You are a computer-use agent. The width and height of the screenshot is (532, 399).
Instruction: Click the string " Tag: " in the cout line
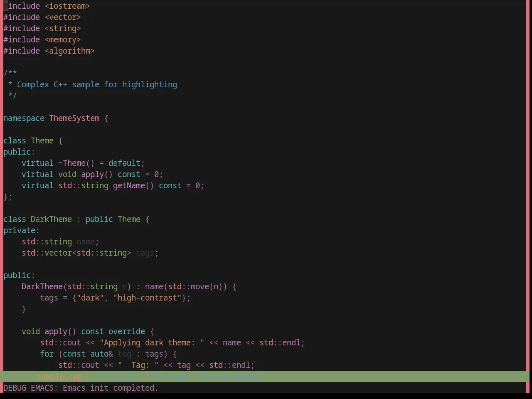[138, 365]
